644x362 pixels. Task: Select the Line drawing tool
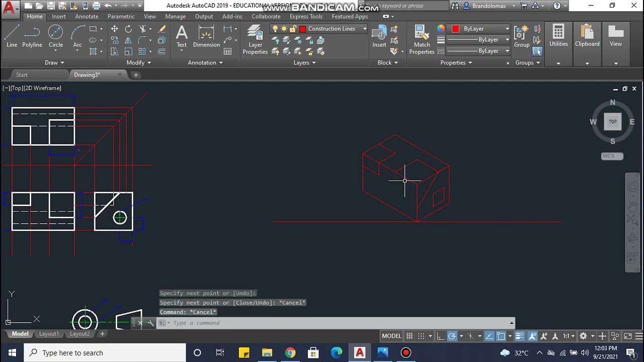tap(12, 36)
